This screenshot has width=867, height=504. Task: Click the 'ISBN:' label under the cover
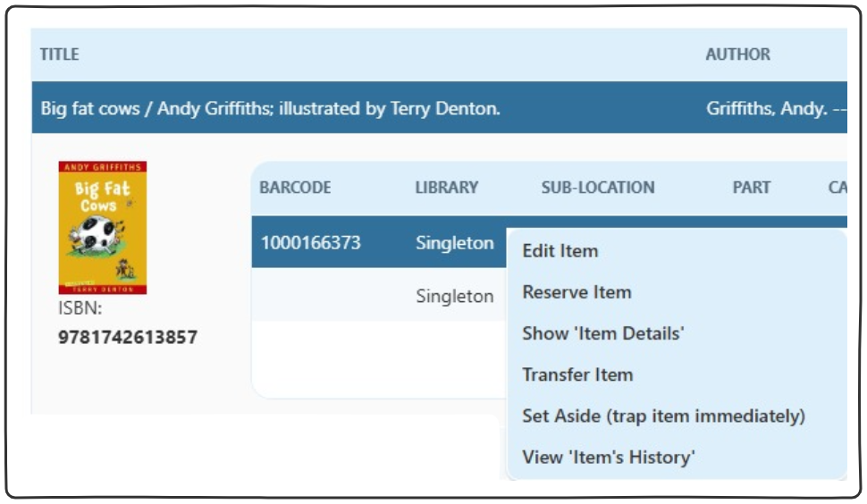(x=80, y=309)
